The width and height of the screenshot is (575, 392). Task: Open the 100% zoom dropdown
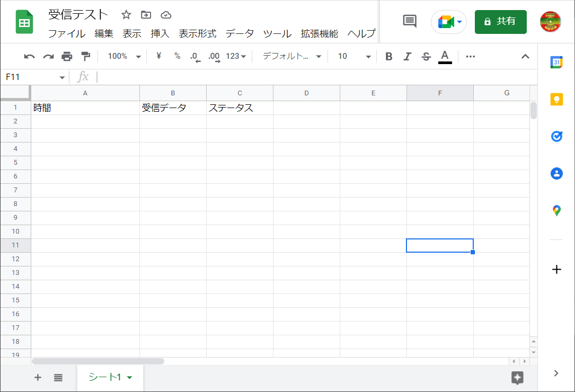124,56
